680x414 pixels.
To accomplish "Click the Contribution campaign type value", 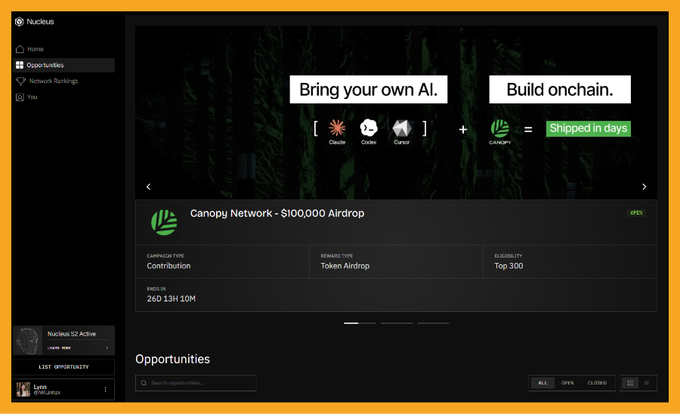I will point(168,266).
